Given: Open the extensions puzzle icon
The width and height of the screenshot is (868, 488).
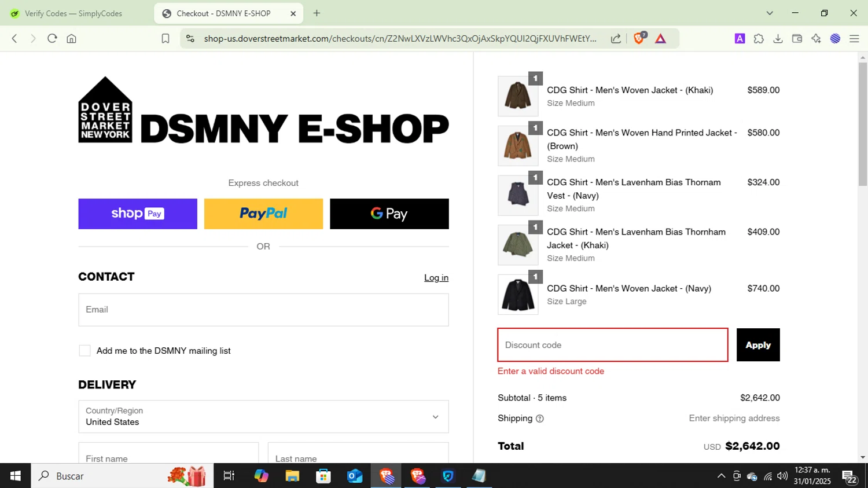Looking at the screenshot, I should [x=759, y=39].
